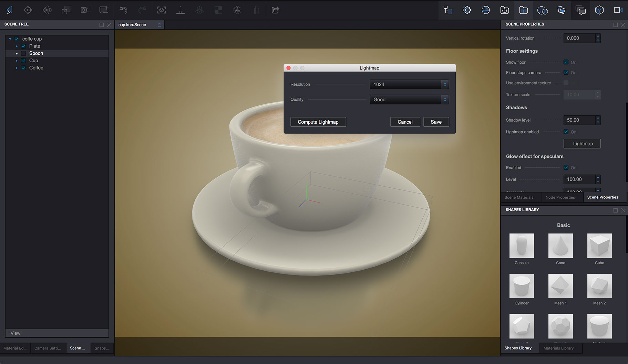Select the Move tool in the toolbar
Viewport: 628px width, 364px height.
click(x=28, y=10)
